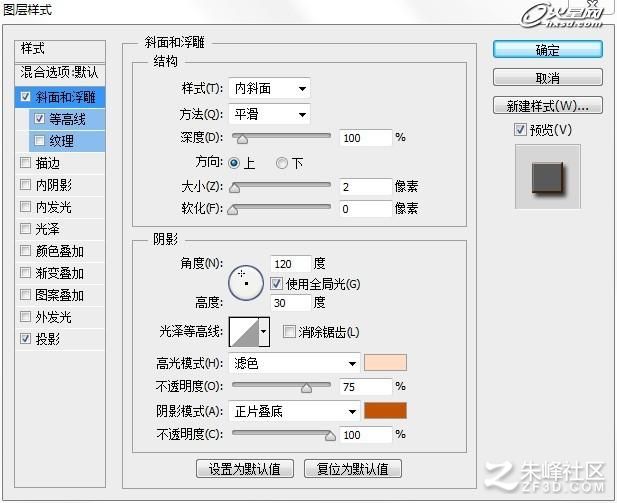Enable the 外发光 checkbox
617x503 pixels.
(x=25, y=316)
